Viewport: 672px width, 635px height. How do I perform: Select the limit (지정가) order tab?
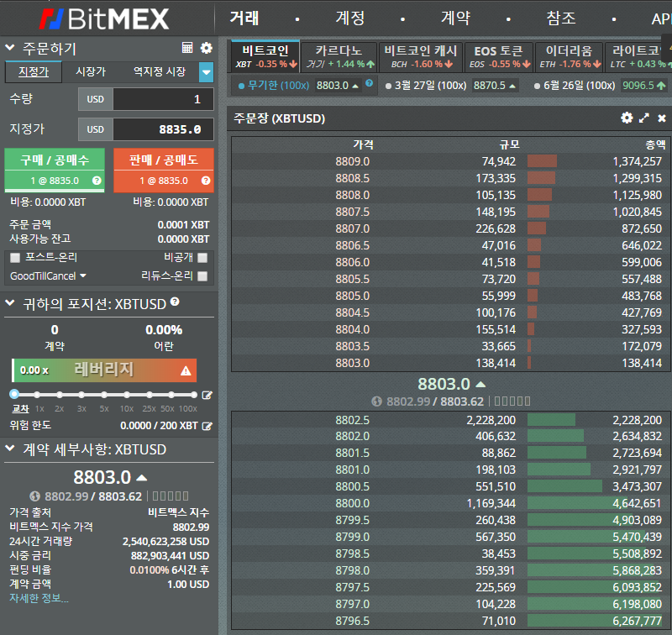tap(34, 71)
